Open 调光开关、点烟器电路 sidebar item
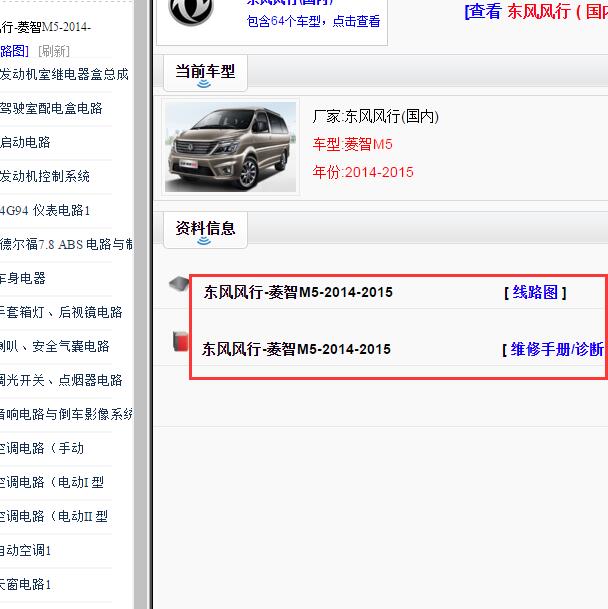Screen dimensions: 608x609 (61, 380)
